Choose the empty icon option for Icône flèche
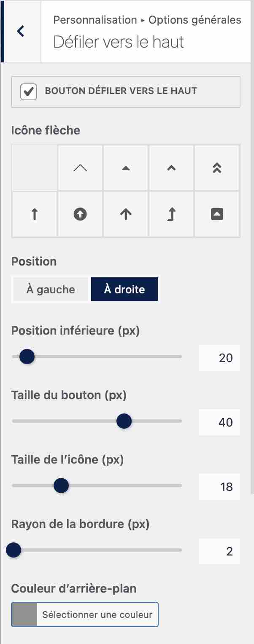 pos(34,167)
